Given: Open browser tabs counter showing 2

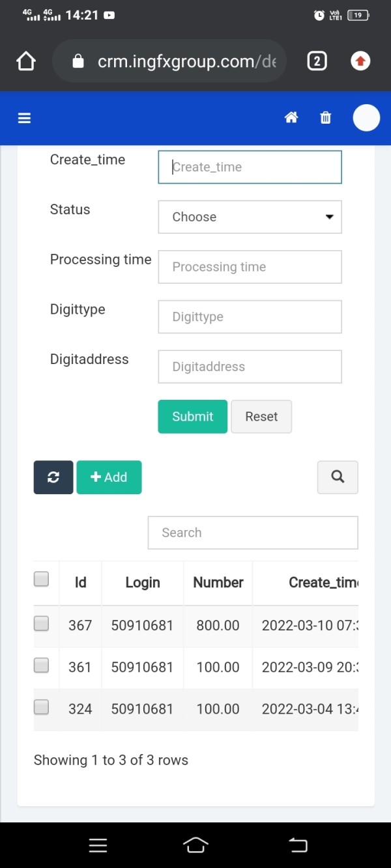Looking at the screenshot, I should click(317, 61).
